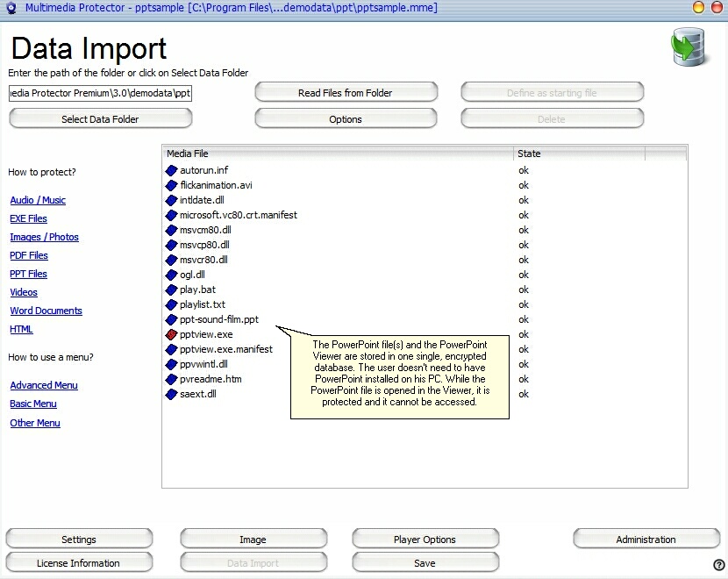Click the icon beside ppt-sound-film.ppt
The height and width of the screenshot is (579, 728).
(172, 319)
